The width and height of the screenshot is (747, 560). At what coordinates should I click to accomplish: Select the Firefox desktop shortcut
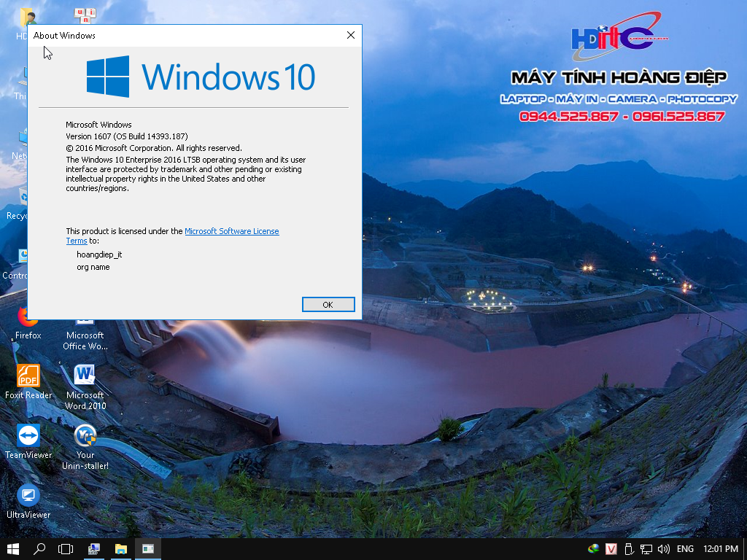click(28, 325)
